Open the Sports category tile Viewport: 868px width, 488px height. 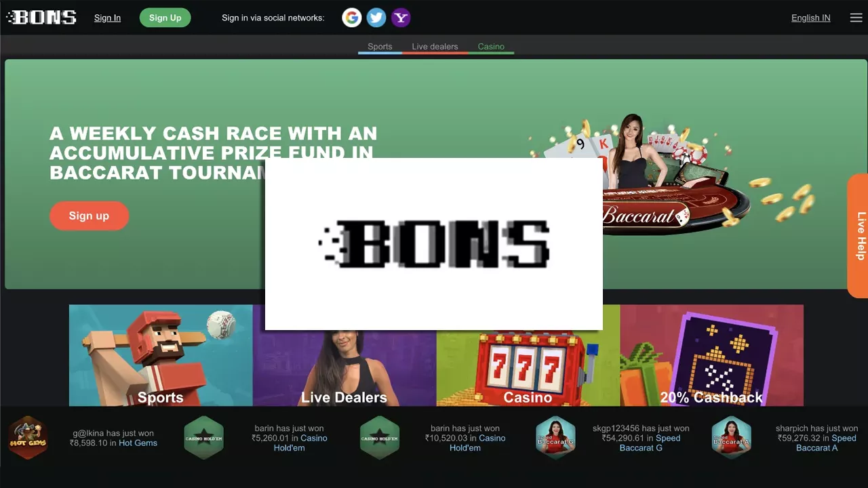point(161,355)
